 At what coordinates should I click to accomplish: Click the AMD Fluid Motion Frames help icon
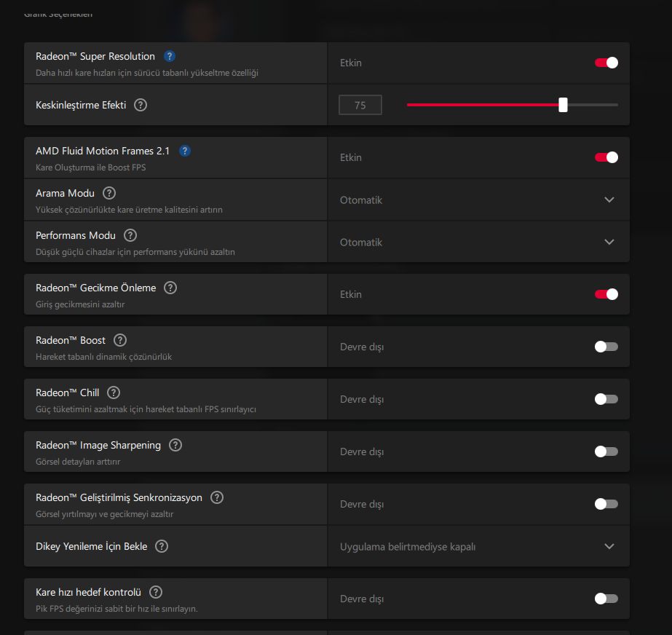185,151
